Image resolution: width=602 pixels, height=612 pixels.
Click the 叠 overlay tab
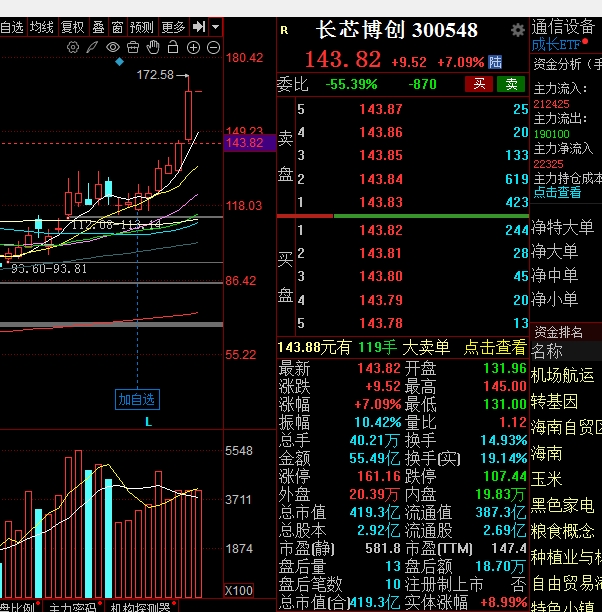98,27
